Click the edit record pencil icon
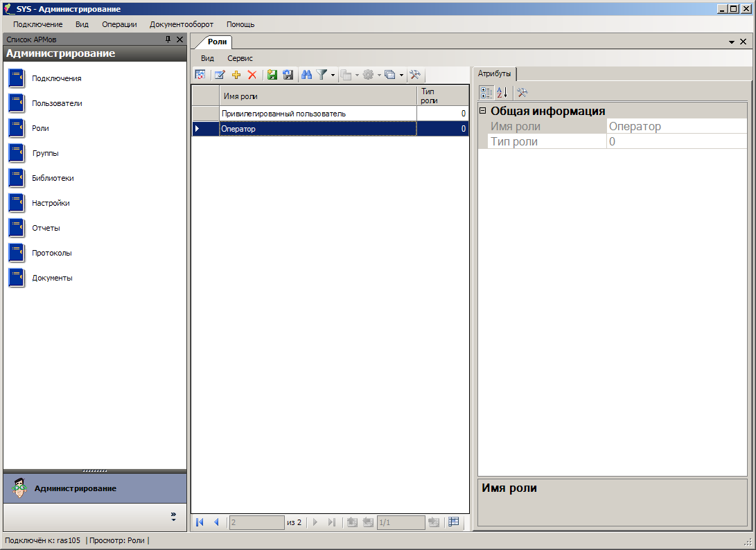This screenshot has width=756, height=550. pyautogui.click(x=220, y=75)
